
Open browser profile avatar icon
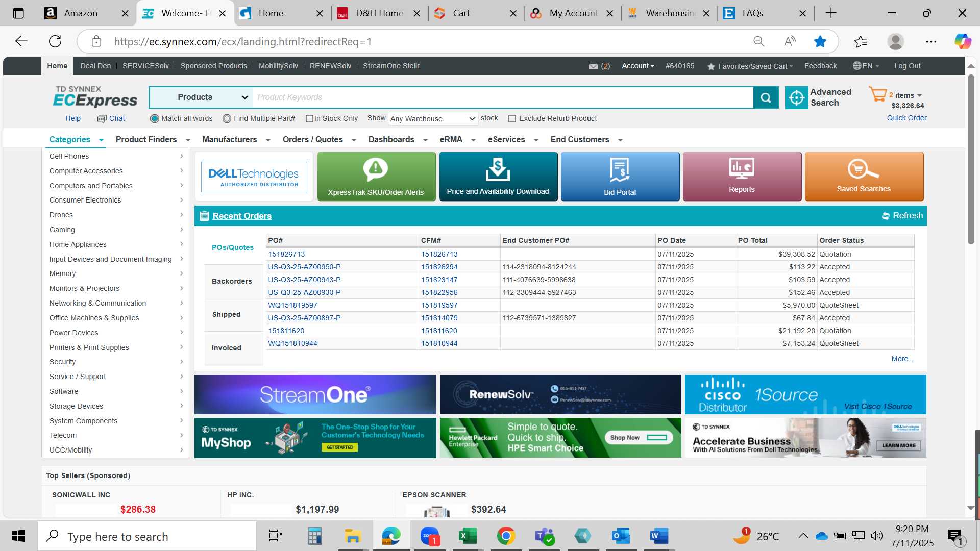point(896,41)
